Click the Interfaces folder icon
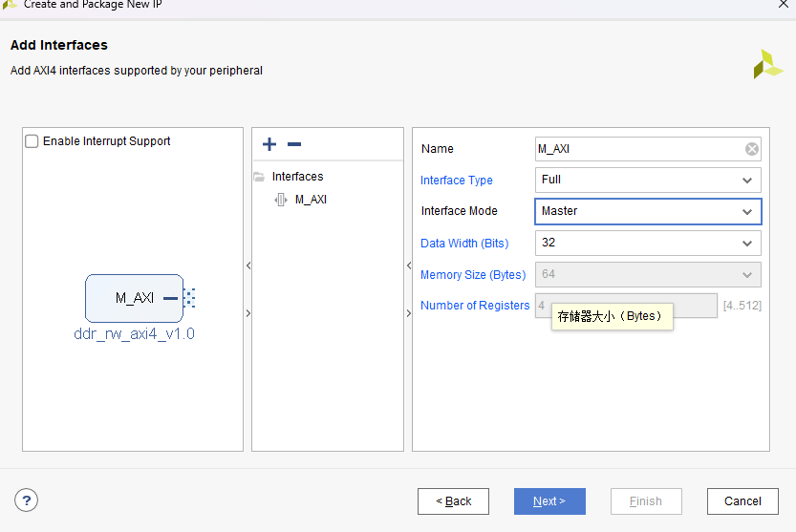 pos(259,177)
